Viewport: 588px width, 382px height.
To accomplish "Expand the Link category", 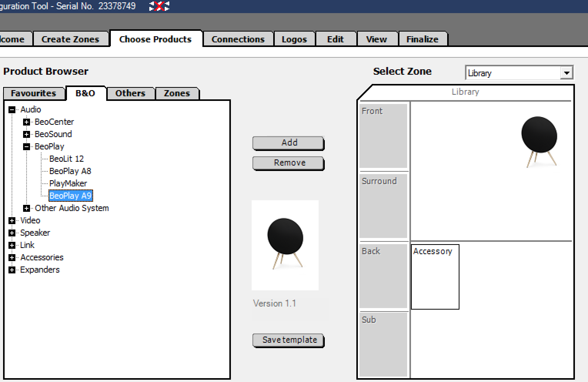I will (12, 245).
